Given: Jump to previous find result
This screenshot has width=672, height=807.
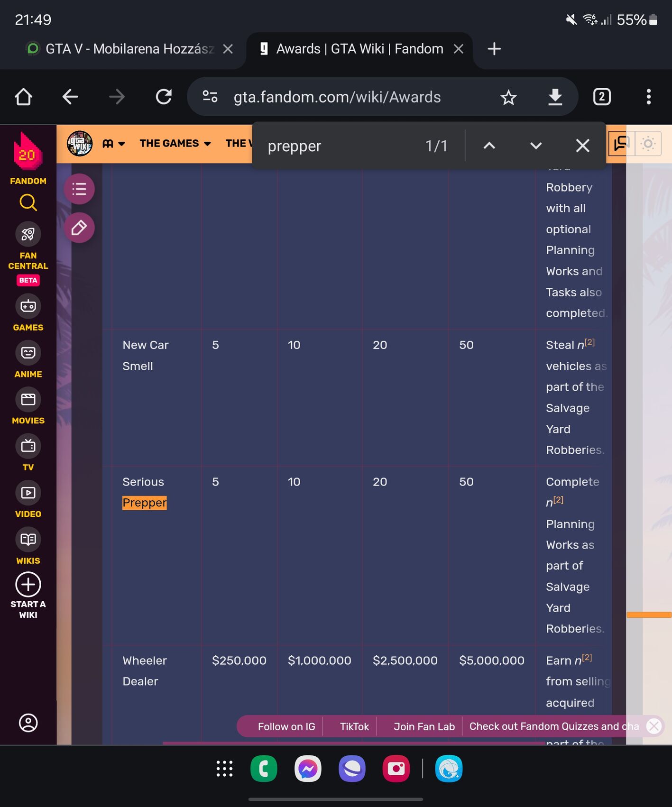Looking at the screenshot, I should [489, 146].
